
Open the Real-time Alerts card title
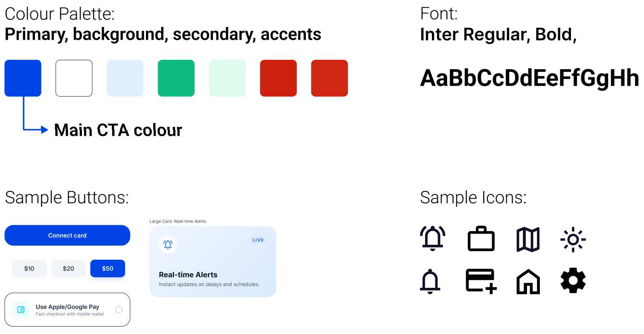click(188, 275)
